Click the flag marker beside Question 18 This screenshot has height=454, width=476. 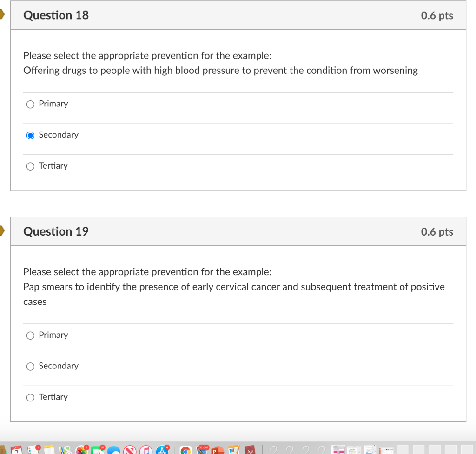pos(2,14)
